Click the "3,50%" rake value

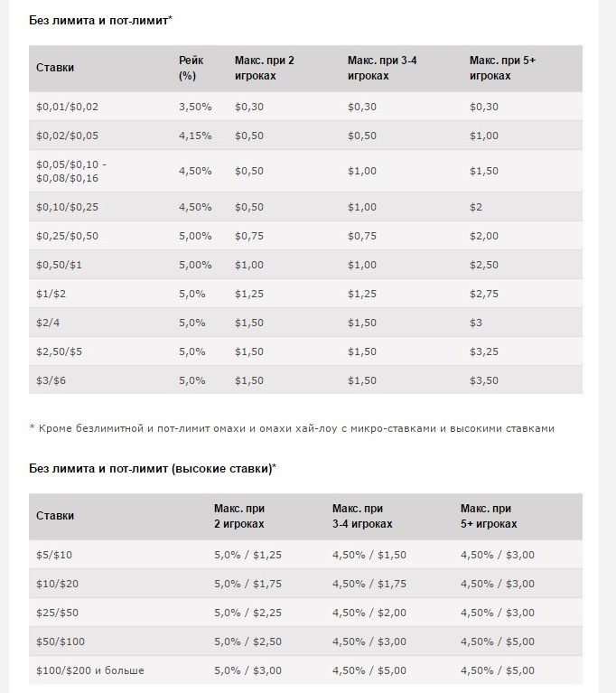(x=195, y=107)
